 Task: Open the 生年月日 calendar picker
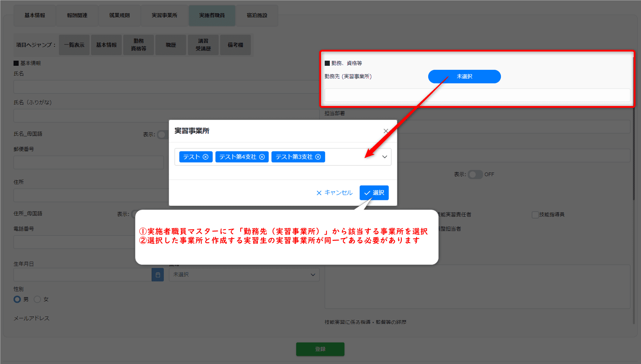(x=158, y=275)
